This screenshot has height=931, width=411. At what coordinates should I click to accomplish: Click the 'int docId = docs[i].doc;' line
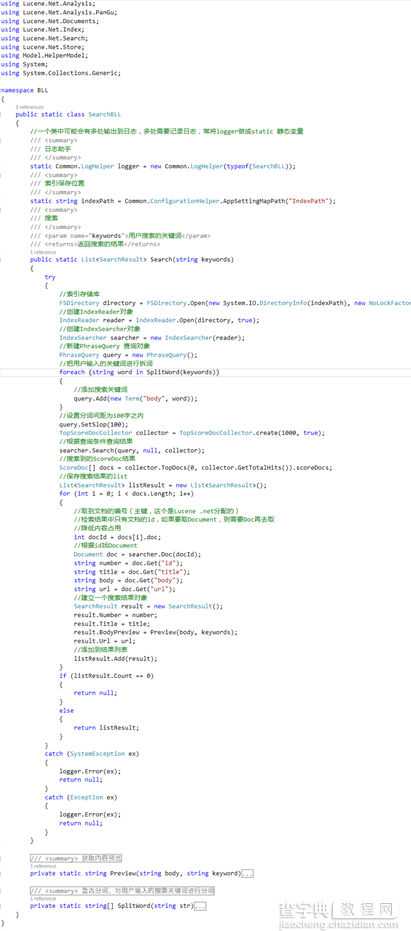116,537
